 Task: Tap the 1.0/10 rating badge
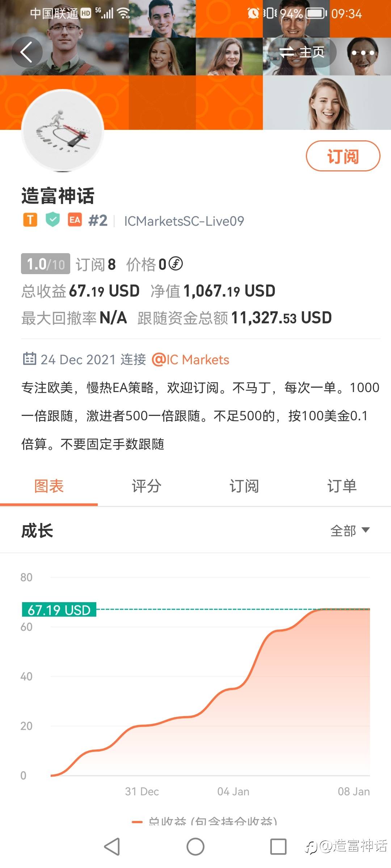click(46, 264)
